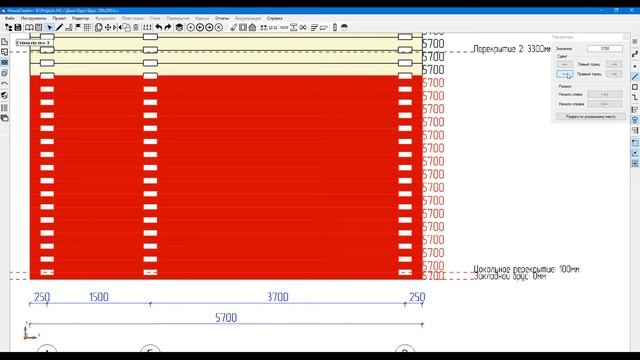This screenshot has height=360, width=640.
Task: Click the 'Цокольное перекрытие 100мм' level label
Action: [526, 269]
